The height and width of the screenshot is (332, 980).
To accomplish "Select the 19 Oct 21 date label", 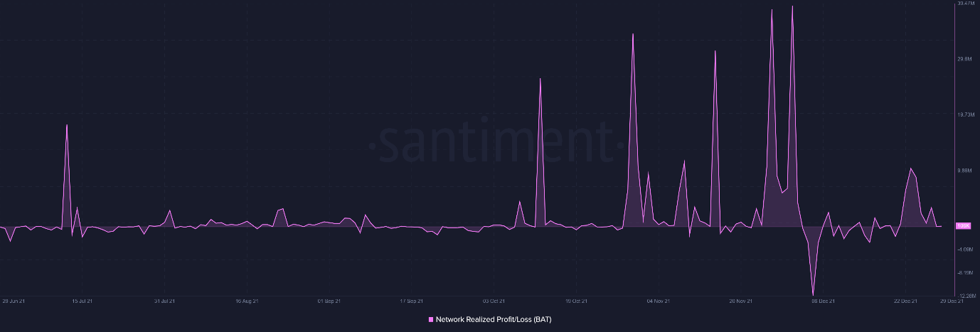I will [x=576, y=301].
